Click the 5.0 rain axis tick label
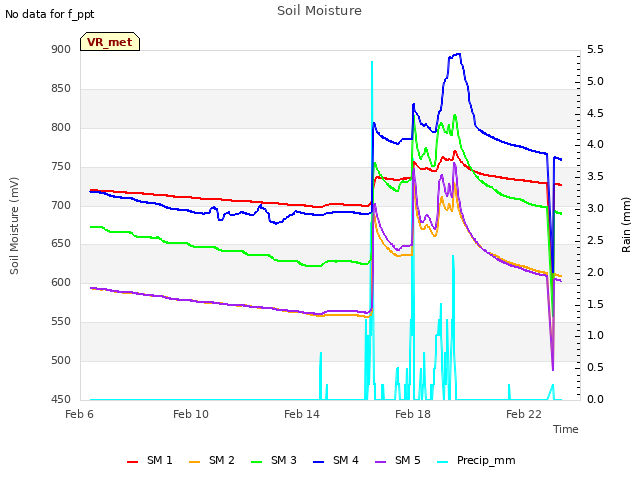 tap(595, 82)
